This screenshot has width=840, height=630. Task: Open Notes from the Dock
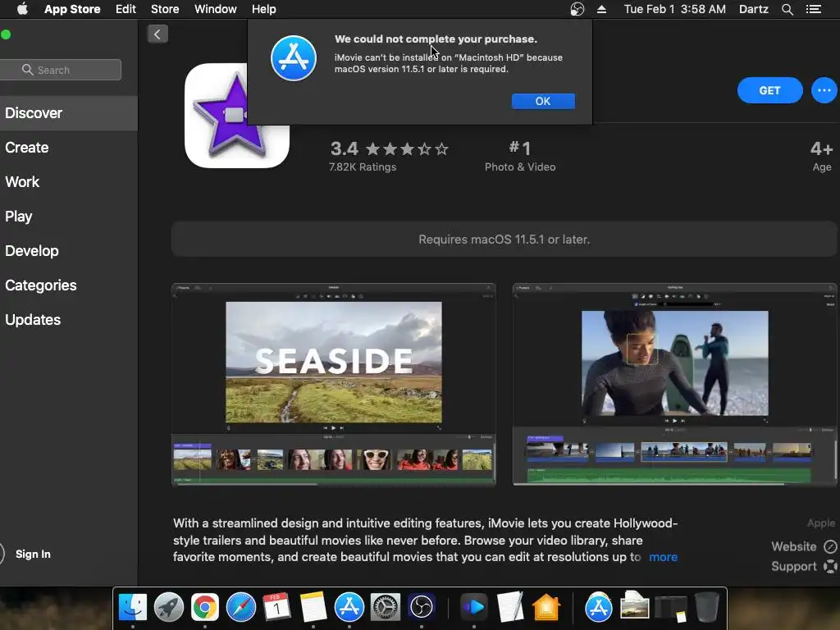(x=313, y=608)
